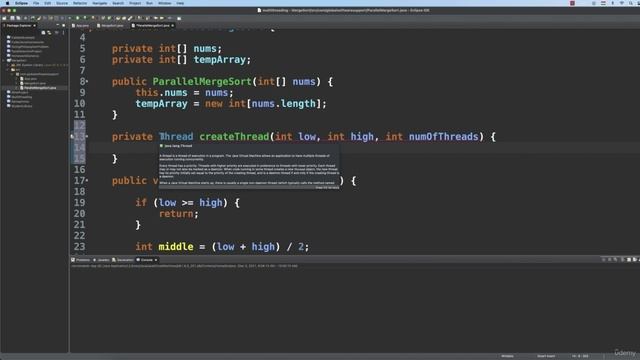The height and width of the screenshot is (360, 640).
Task: Click the numOfThreads parameter on line 13
Action: pos(444,137)
